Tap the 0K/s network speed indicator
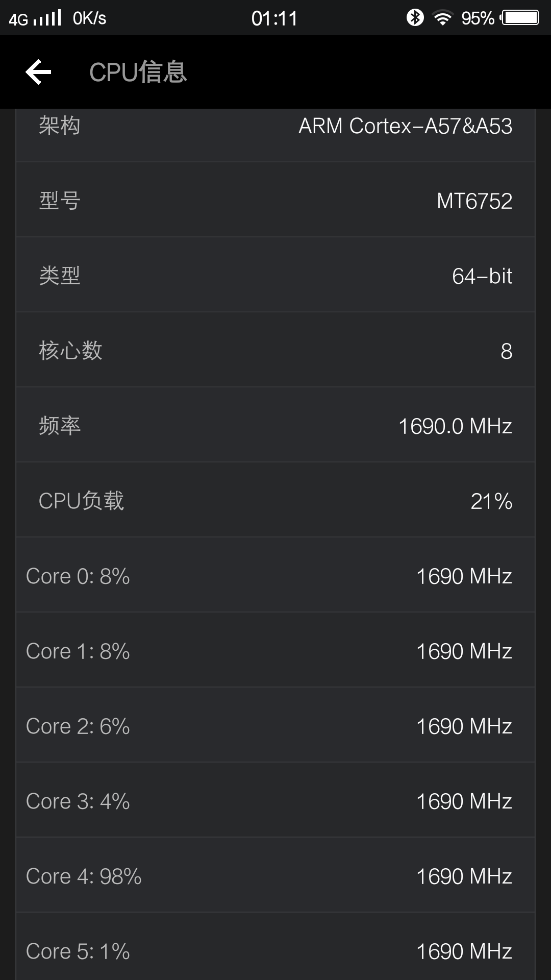551x980 pixels. (89, 17)
